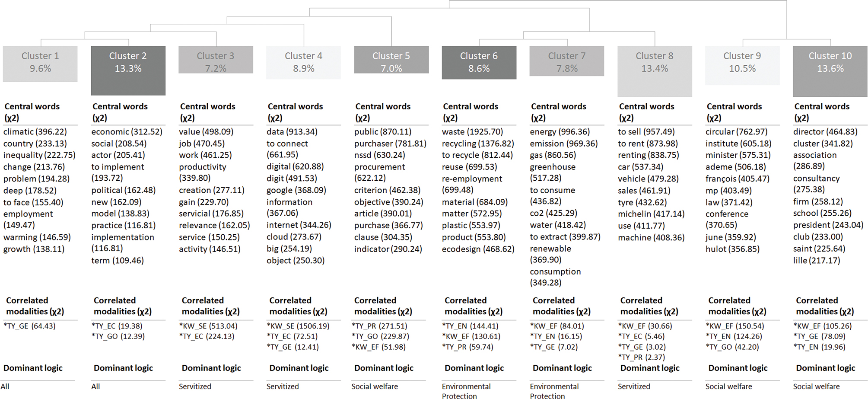868x399 pixels.
Task: Click the "*KW_SE (1506.19)" modality
Action: click(x=298, y=326)
